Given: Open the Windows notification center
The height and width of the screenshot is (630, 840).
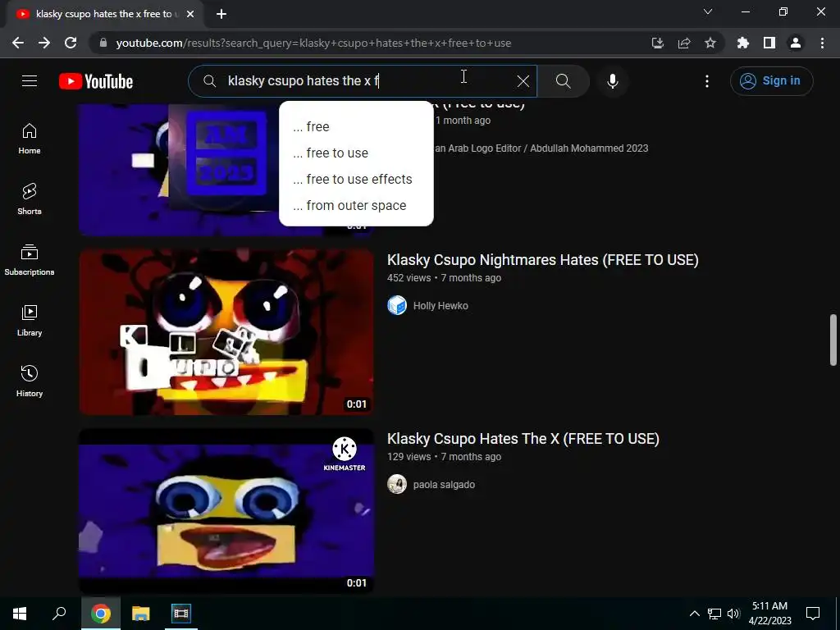Looking at the screenshot, I should pos(813,614).
